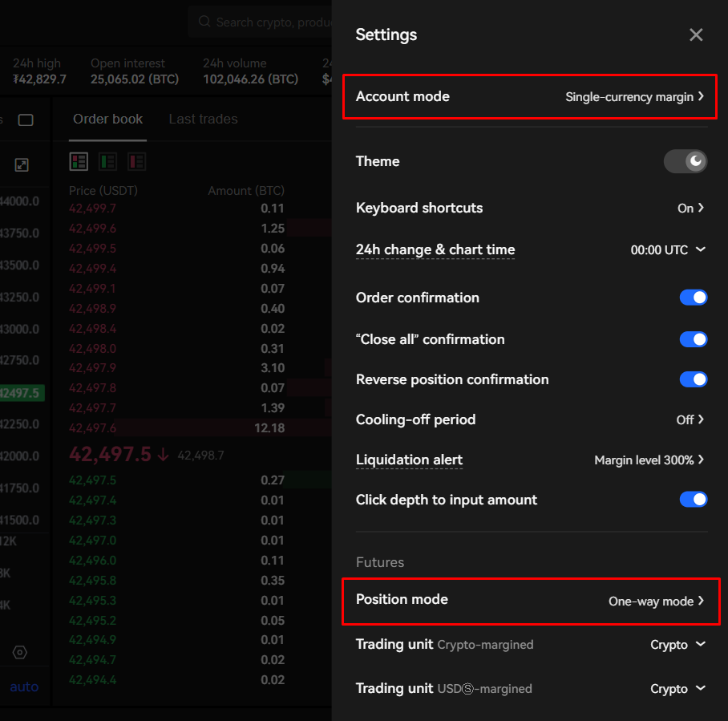
Task: Open Position mode One-way mode setting
Action: point(655,602)
